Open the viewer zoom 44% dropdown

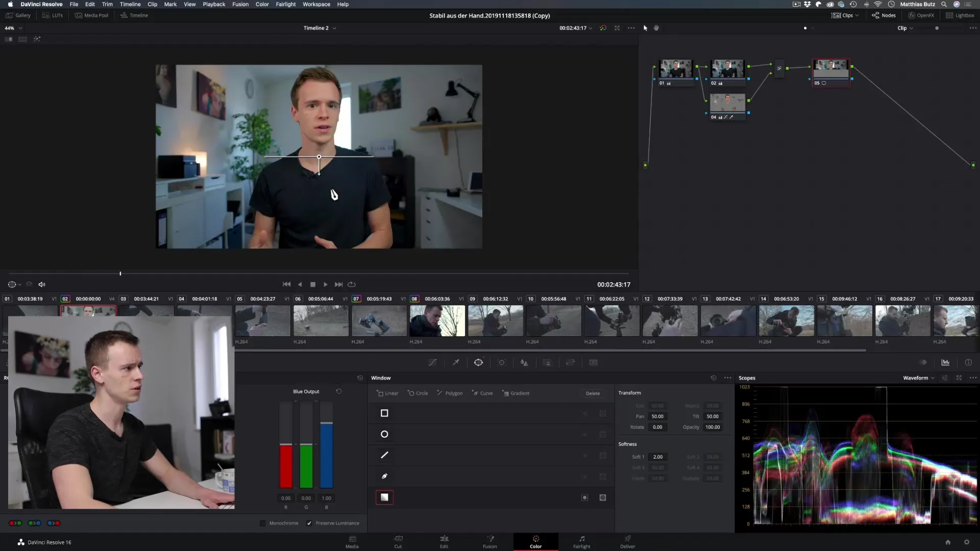click(x=14, y=28)
